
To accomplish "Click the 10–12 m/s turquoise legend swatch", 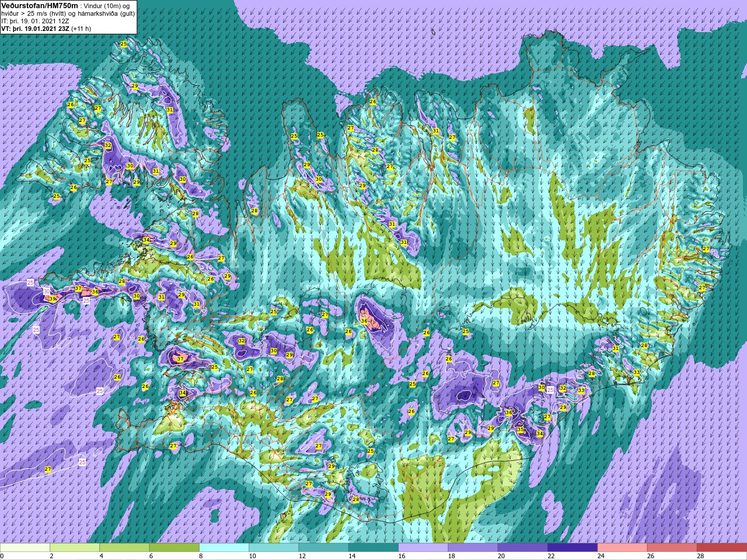I will pyautogui.click(x=274, y=548).
